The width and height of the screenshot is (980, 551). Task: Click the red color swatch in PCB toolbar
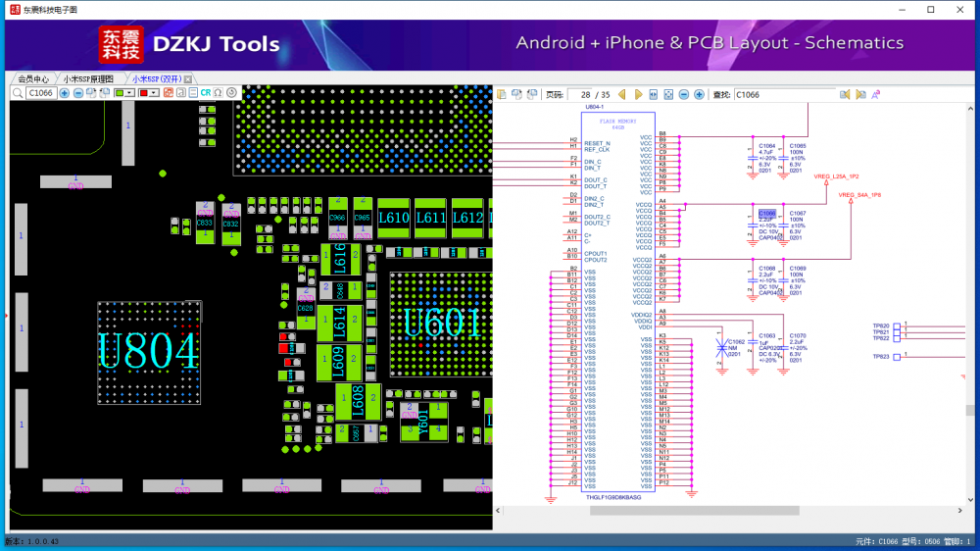click(x=143, y=93)
